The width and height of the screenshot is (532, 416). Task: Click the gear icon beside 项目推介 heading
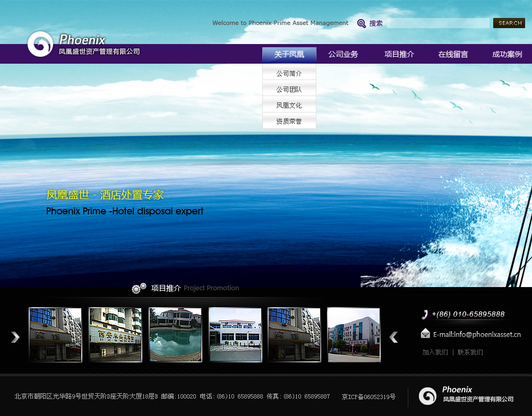point(139,288)
